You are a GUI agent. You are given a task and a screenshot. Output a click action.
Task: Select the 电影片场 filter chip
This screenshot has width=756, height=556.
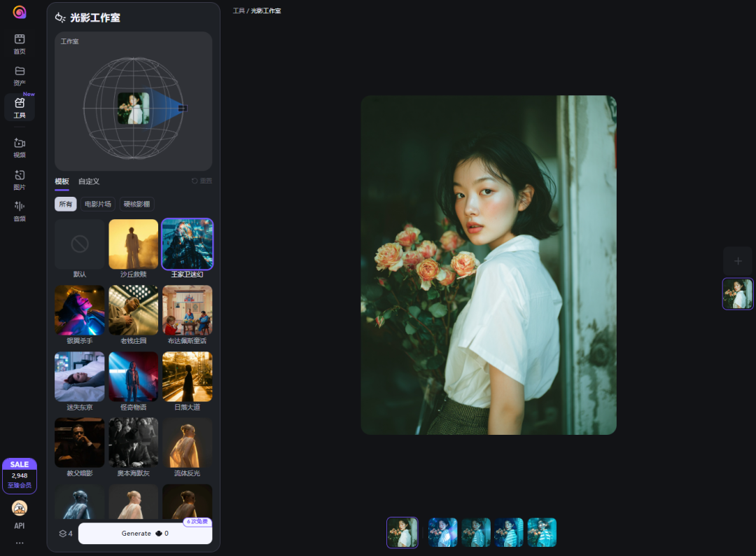point(98,204)
